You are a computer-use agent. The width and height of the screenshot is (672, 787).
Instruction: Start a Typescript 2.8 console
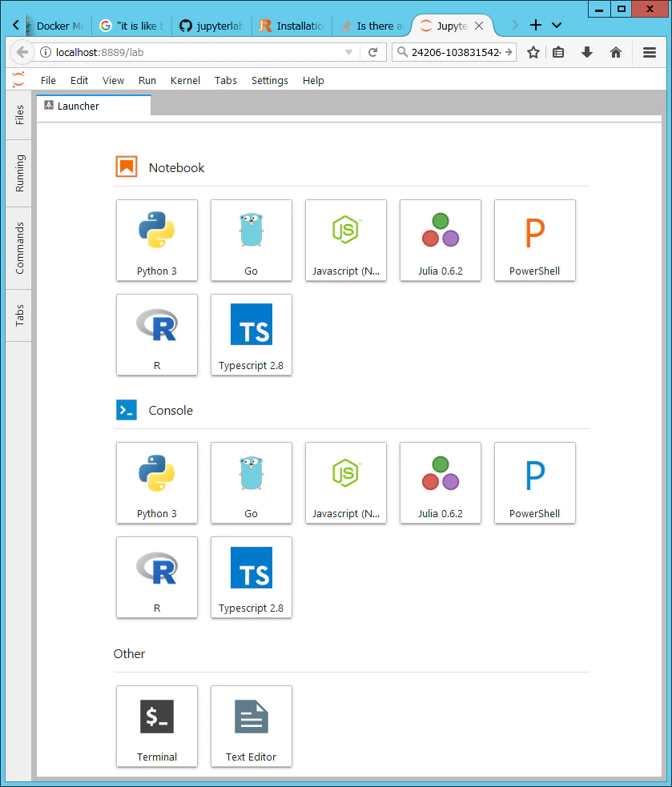[x=251, y=577]
